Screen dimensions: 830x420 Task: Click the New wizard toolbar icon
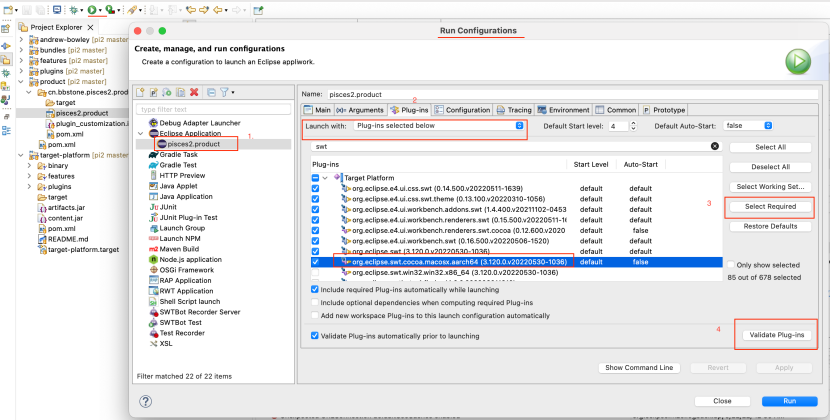7,10
